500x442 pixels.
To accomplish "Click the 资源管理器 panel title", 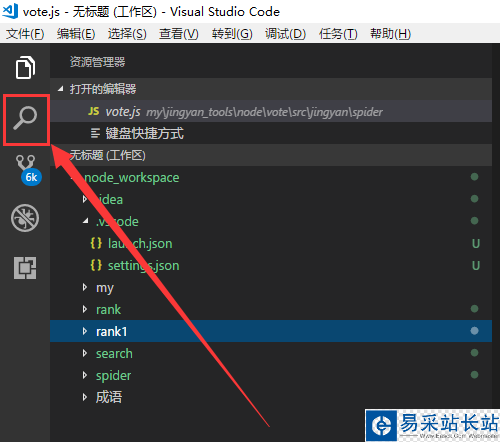I will tap(97, 62).
